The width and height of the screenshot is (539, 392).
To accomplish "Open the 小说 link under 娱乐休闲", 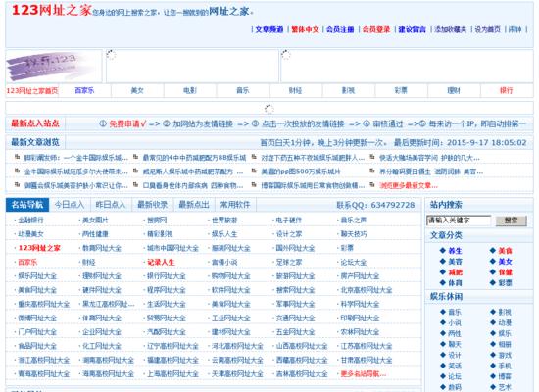I will [455, 322].
